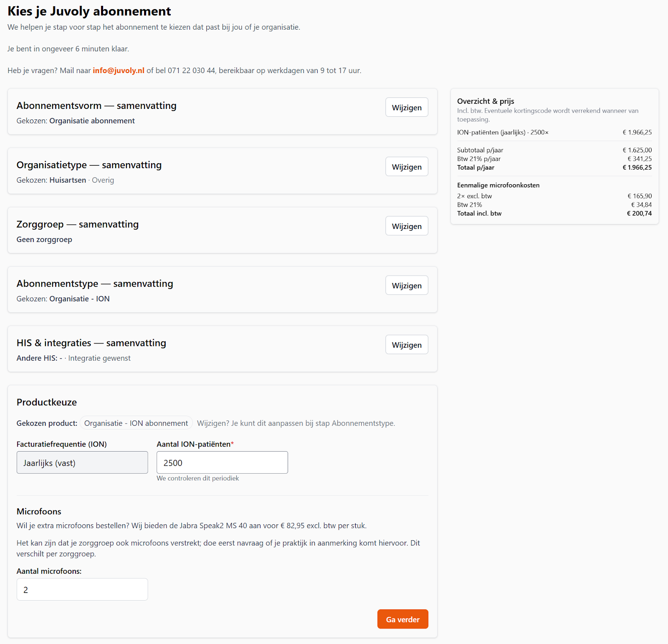668x644 pixels.
Task: Click the Organisatie - ION abonnement chip
Action: (x=136, y=423)
